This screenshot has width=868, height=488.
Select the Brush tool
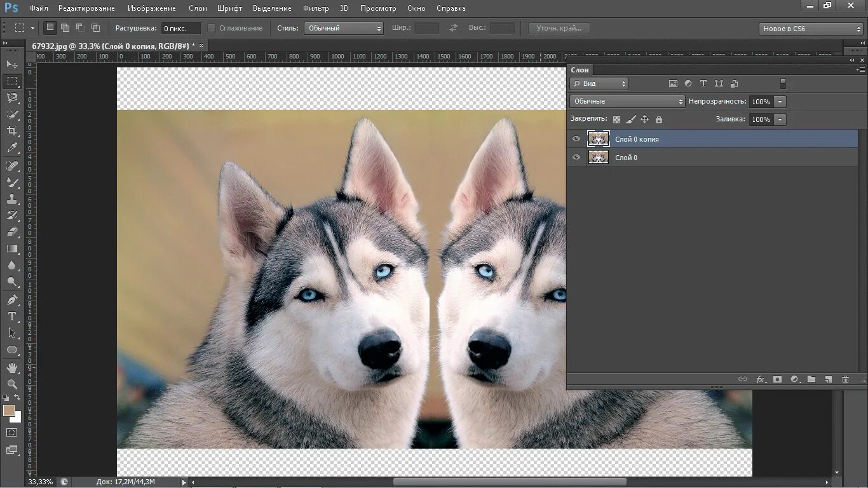coord(12,182)
